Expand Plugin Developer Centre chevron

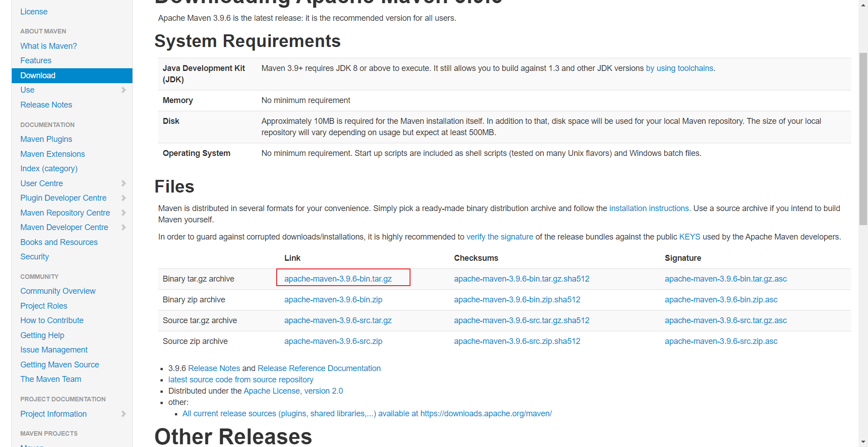(x=123, y=198)
